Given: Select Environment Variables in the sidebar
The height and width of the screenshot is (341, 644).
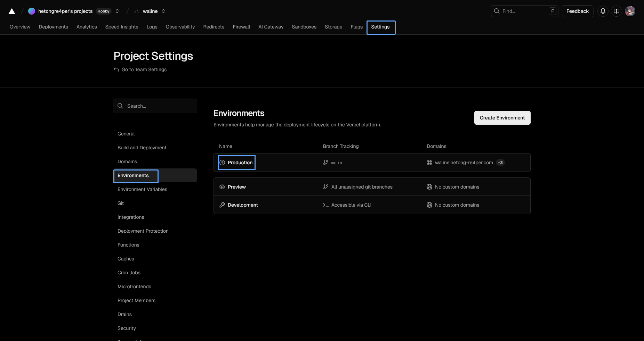Looking at the screenshot, I should click(x=142, y=189).
